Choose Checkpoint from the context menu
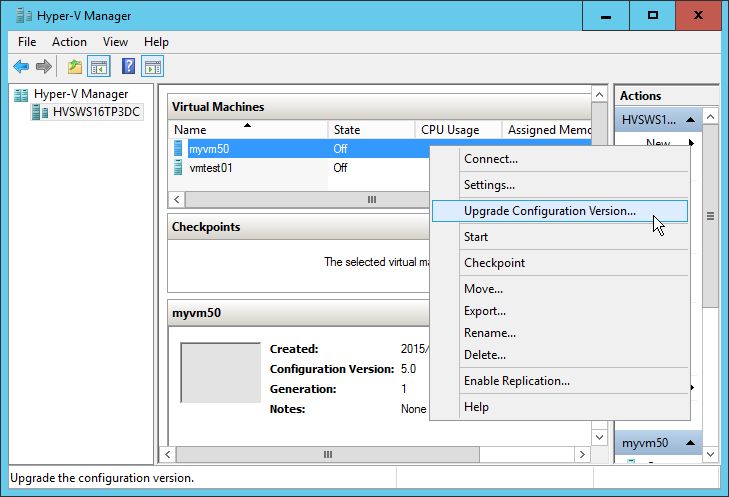This screenshot has width=729, height=497. tap(560, 263)
